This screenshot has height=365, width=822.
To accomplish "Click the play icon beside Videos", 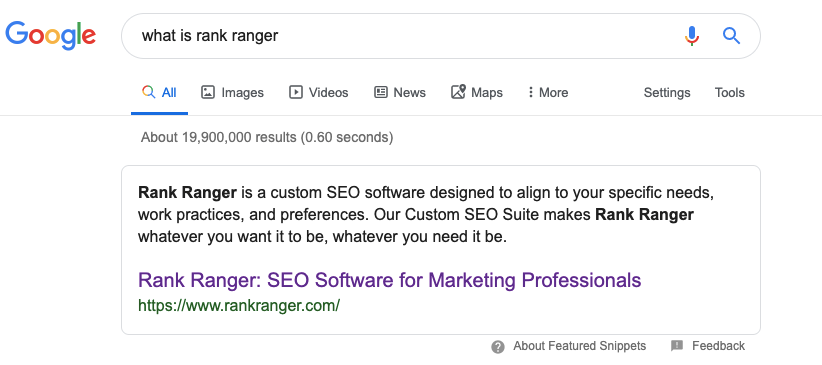I will [x=296, y=92].
